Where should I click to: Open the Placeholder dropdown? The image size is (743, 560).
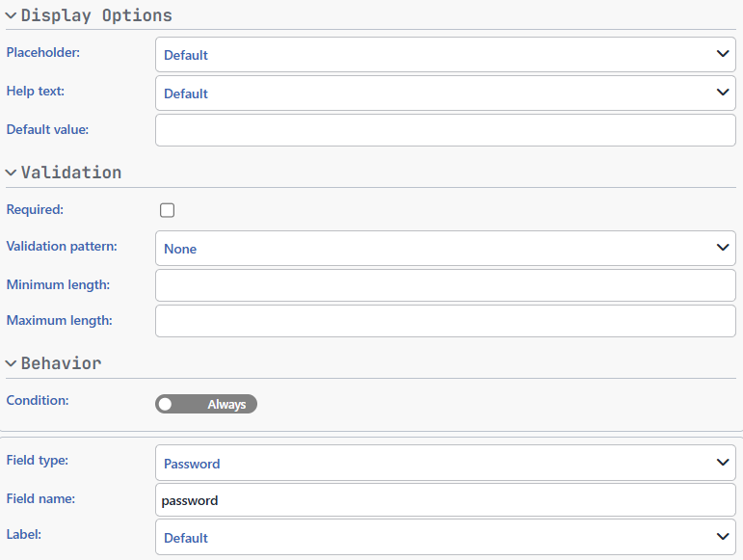445,55
